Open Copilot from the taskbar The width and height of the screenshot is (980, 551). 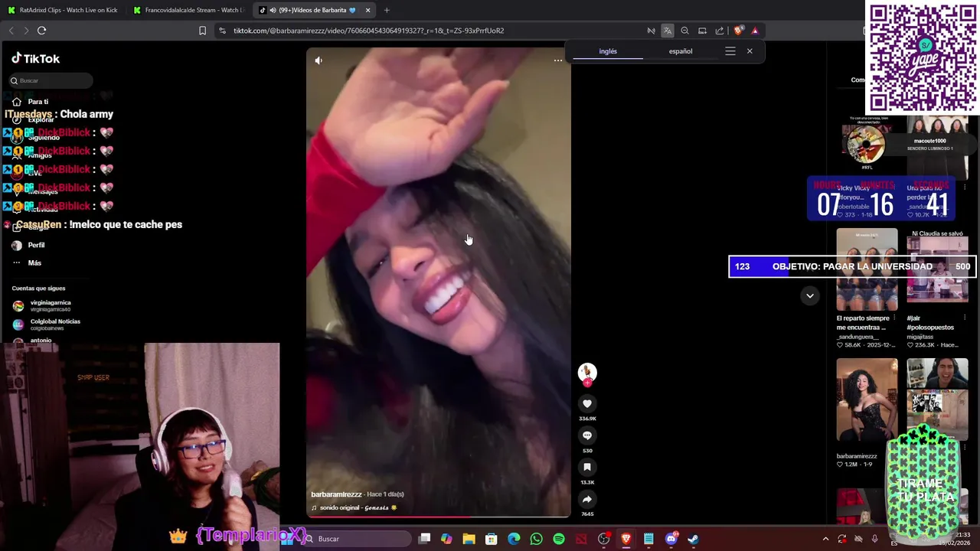(x=446, y=539)
